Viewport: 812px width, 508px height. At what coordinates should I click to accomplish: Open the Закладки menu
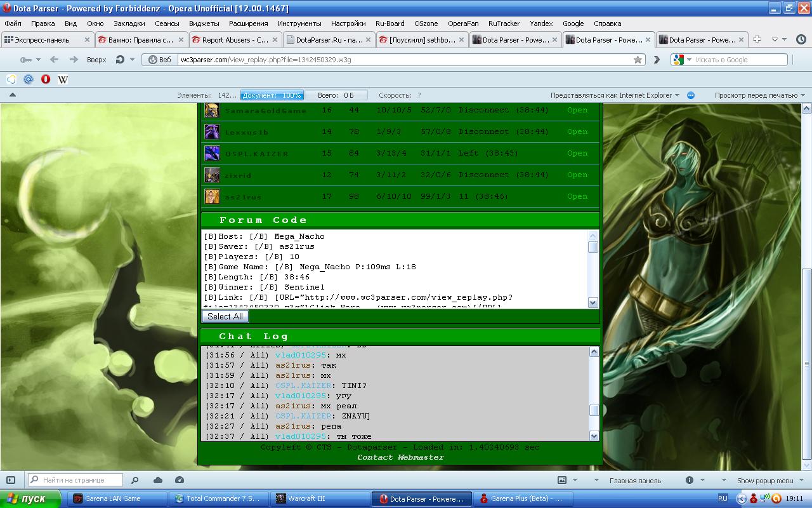[x=129, y=23]
